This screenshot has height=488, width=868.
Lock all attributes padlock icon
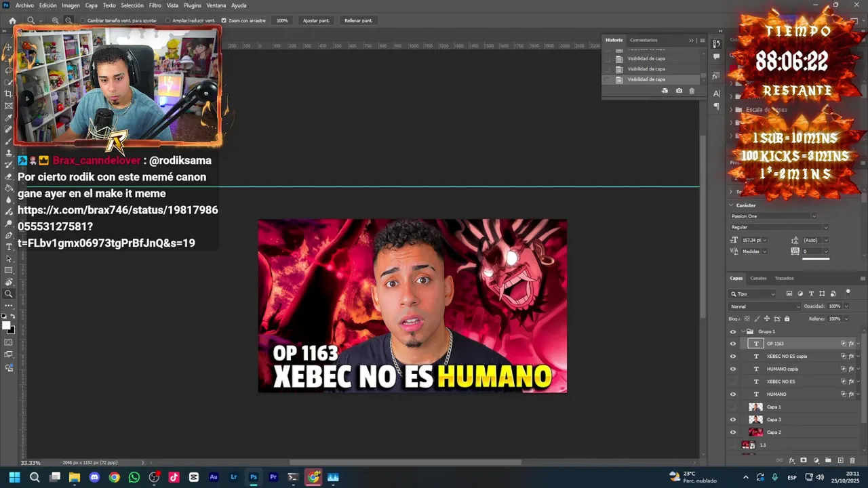click(x=788, y=319)
